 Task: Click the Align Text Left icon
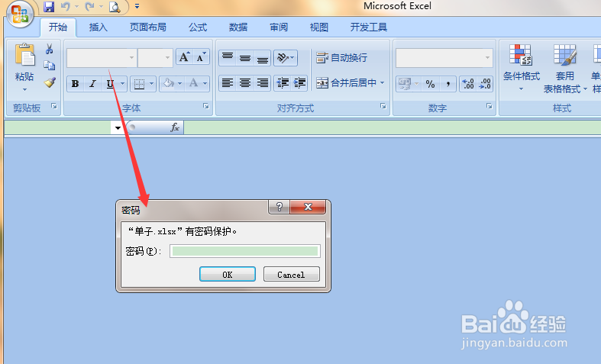228,82
